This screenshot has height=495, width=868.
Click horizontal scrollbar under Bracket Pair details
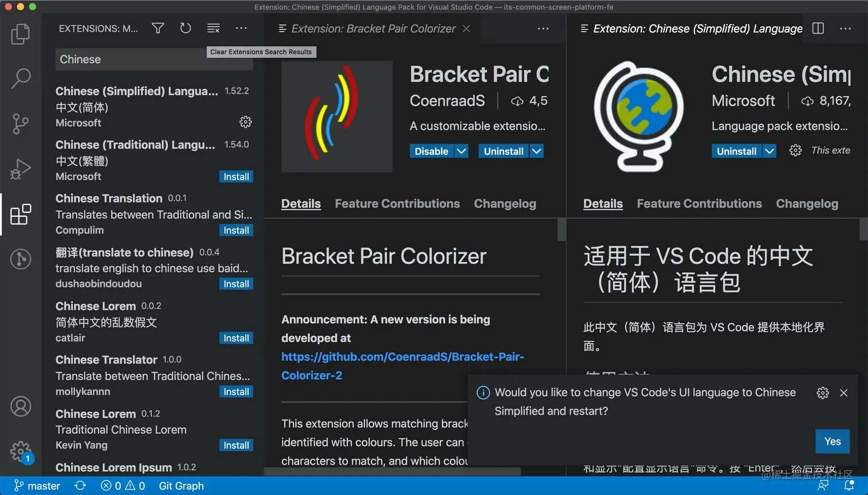pos(392,471)
